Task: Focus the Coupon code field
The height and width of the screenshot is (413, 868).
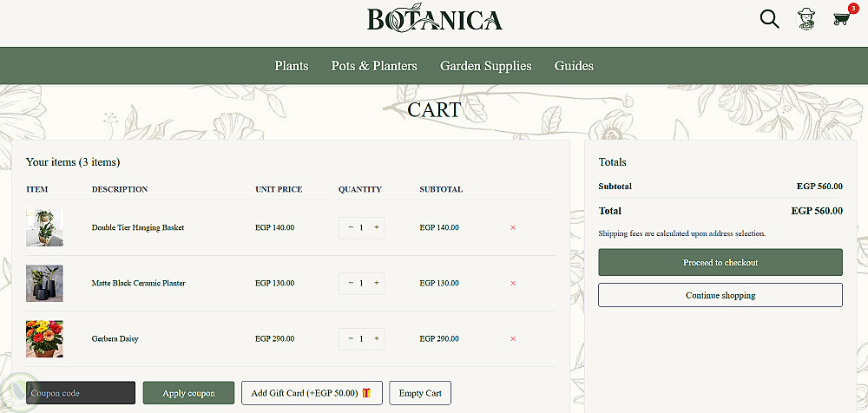Action: [81, 393]
